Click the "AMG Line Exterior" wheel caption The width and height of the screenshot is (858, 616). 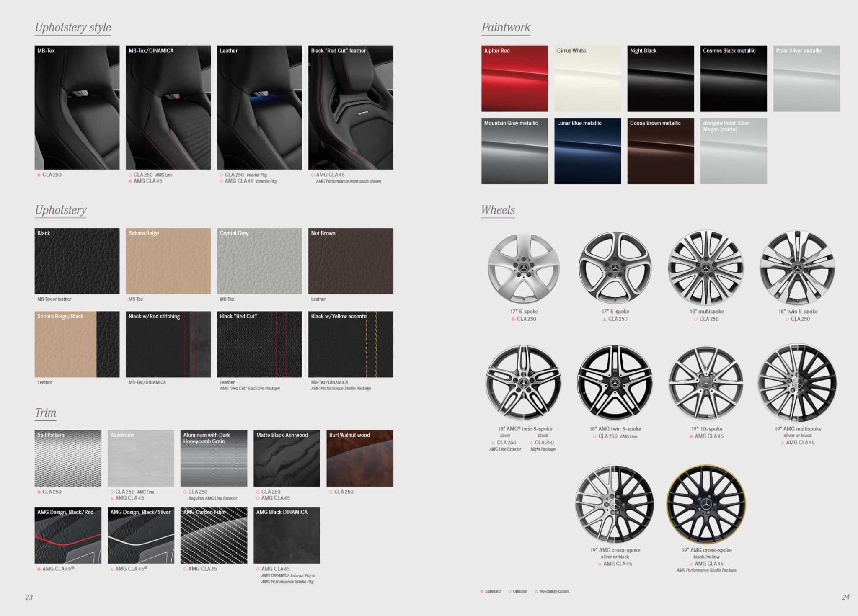click(x=505, y=449)
